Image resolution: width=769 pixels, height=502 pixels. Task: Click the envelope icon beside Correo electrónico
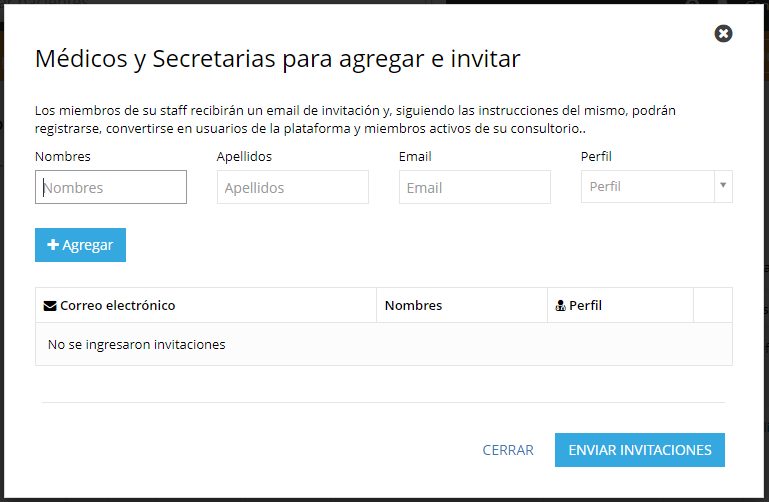pyautogui.click(x=50, y=306)
